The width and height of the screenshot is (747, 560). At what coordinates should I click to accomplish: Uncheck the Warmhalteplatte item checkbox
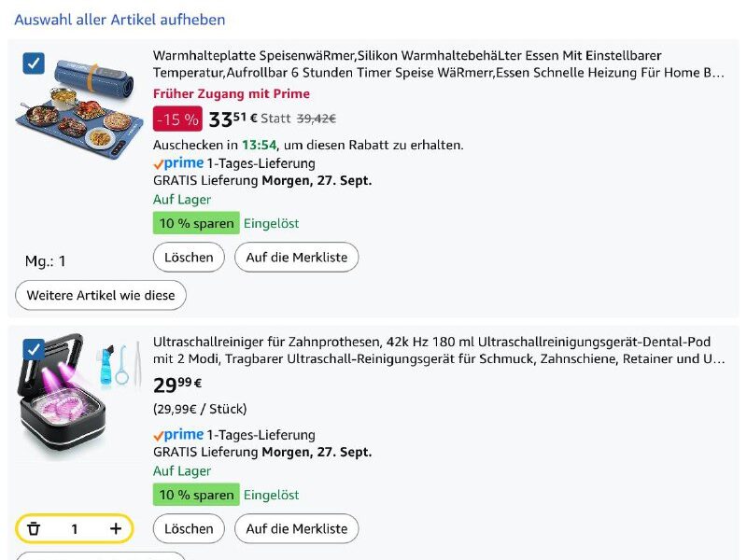[34, 63]
